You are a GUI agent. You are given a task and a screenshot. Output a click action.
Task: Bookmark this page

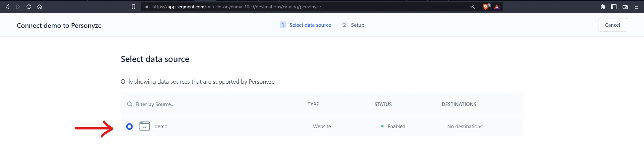tap(133, 7)
